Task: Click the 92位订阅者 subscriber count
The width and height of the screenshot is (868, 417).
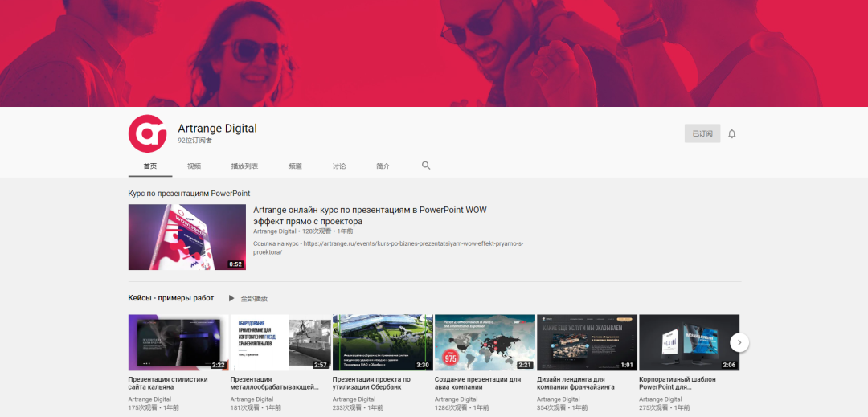Action: 194,141
